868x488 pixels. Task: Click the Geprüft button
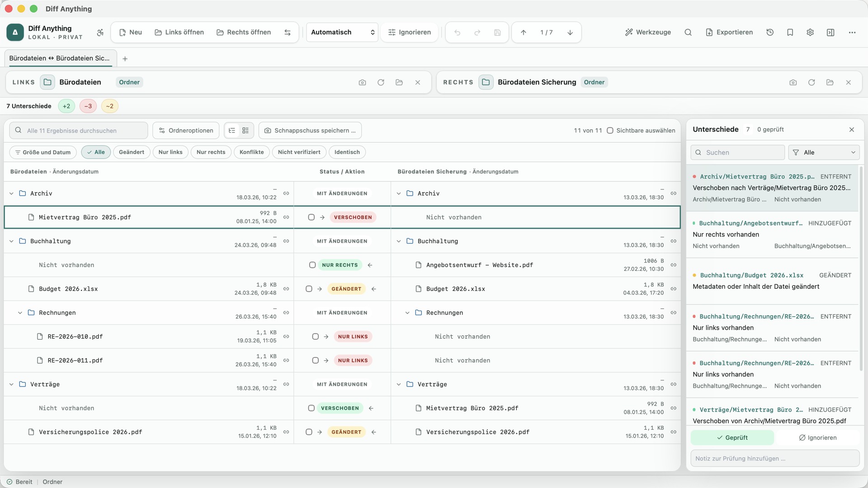[x=732, y=437]
